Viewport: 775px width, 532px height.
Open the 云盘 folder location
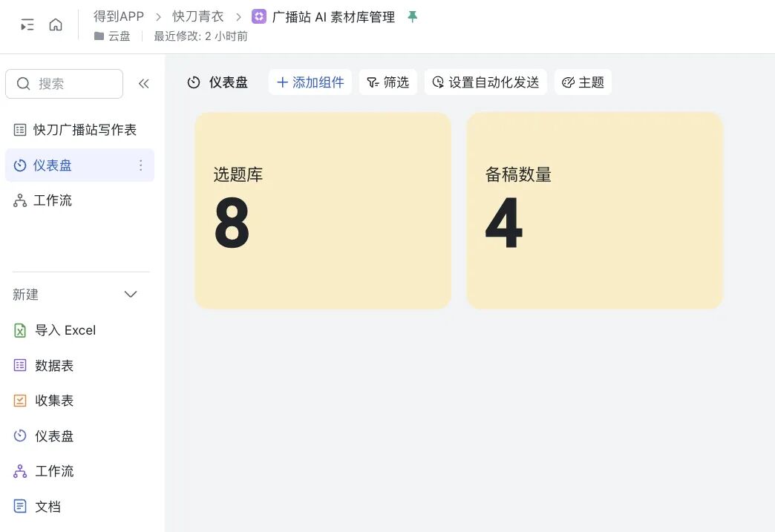point(112,36)
